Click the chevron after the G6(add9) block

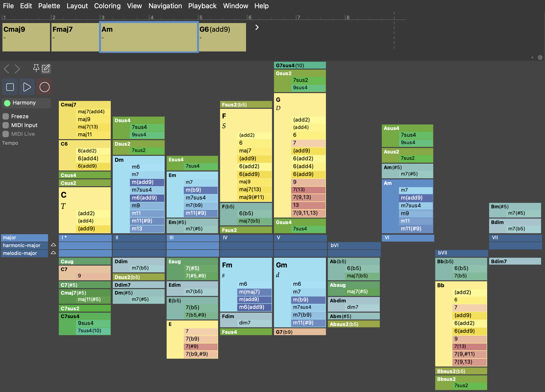click(x=257, y=27)
